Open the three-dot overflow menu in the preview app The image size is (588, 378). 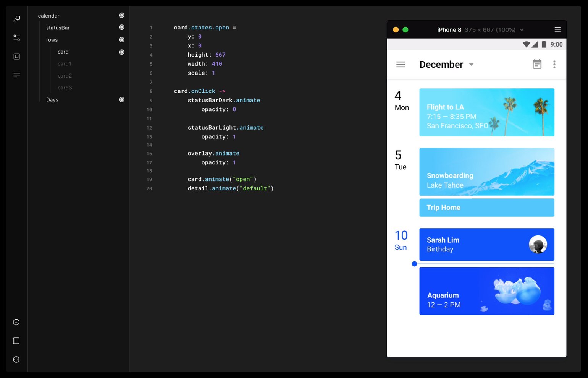click(554, 64)
